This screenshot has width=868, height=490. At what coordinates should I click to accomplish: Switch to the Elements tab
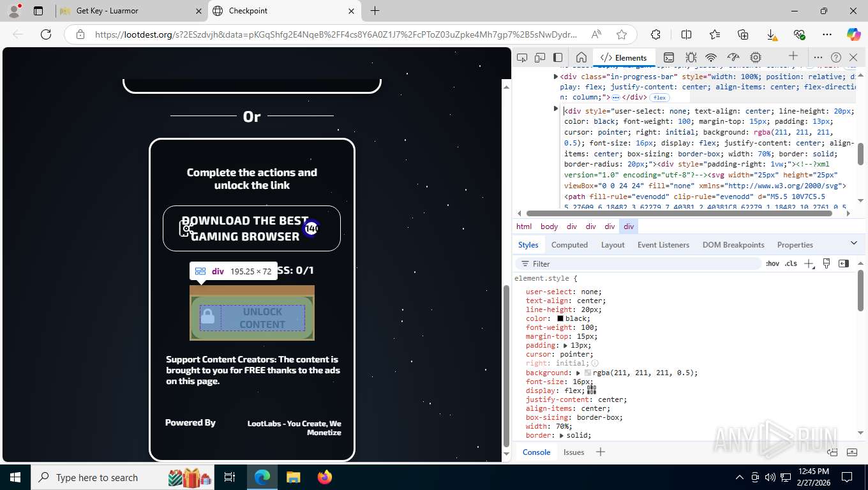[x=624, y=57]
